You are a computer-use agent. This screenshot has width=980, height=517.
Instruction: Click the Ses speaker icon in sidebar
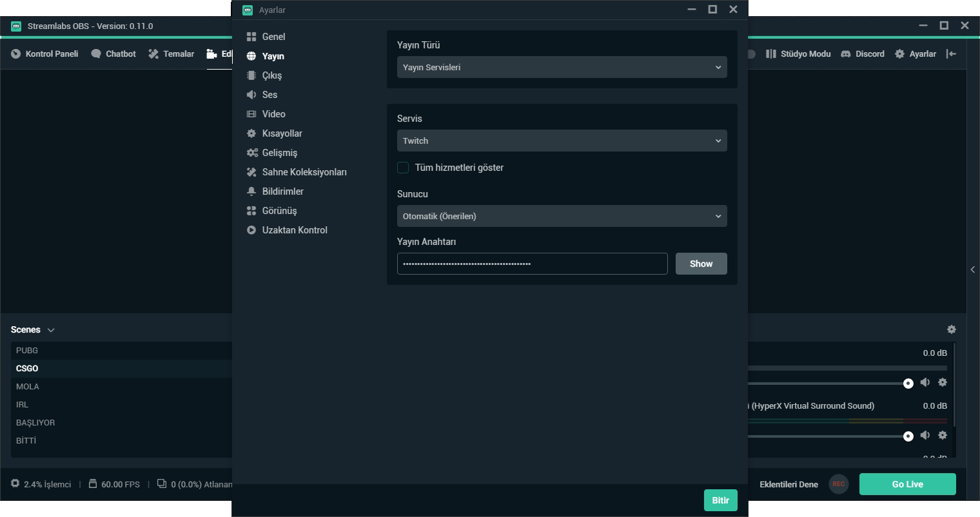tap(251, 95)
